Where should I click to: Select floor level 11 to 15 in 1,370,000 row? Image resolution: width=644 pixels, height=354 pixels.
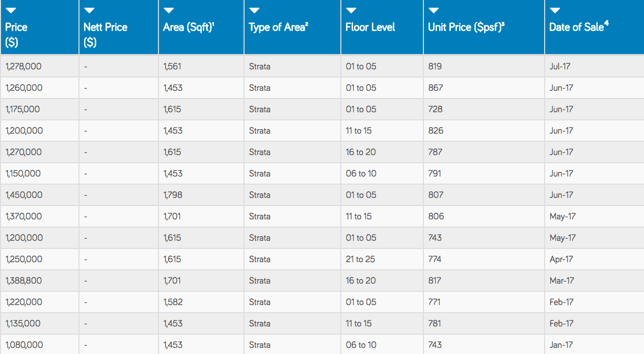359,216
